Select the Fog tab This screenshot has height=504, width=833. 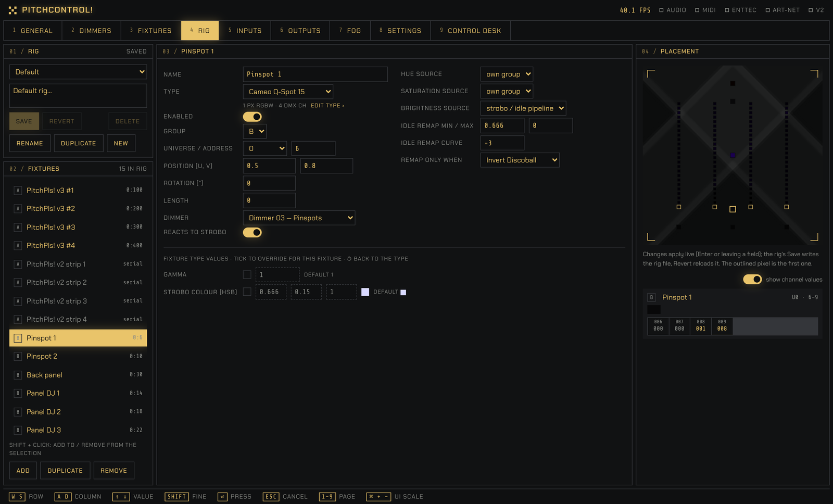coord(350,31)
